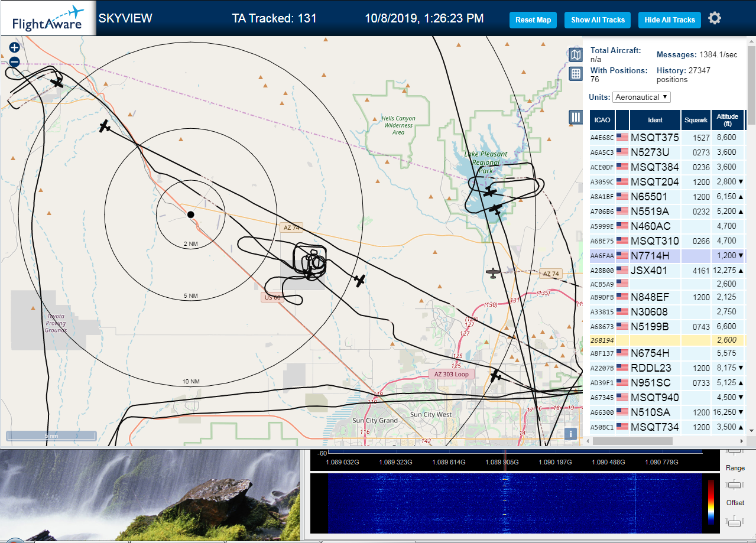Click frequency label 1.089 032G
The image size is (756, 543).
pos(343,462)
